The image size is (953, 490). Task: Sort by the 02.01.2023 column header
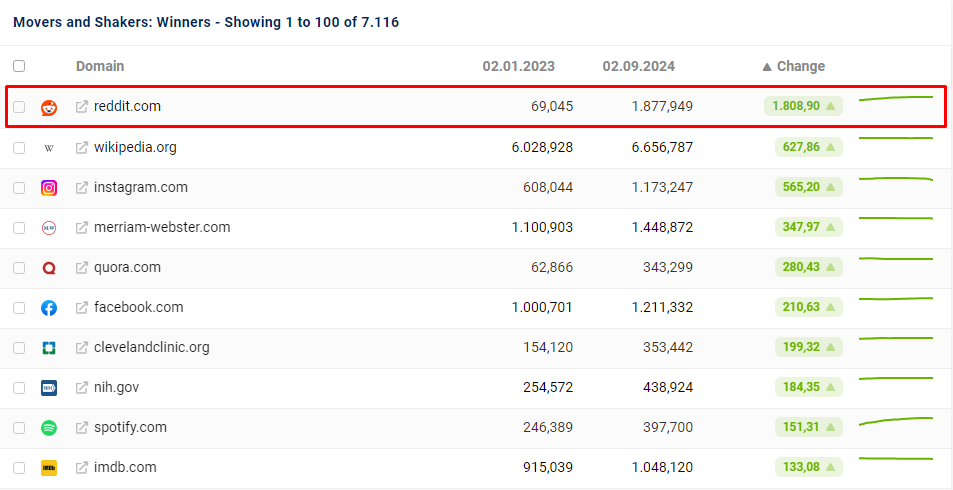(x=518, y=66)
